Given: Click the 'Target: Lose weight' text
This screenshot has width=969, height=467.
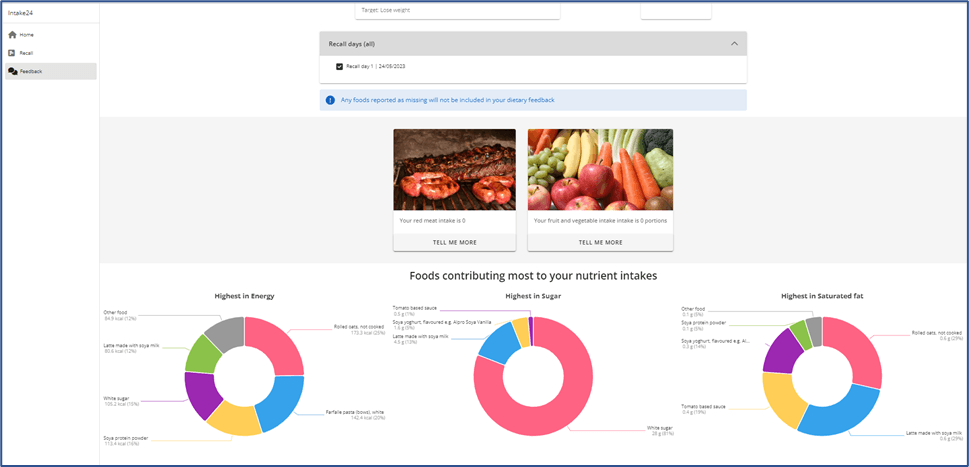Looking at the screenshot, I should point(386,10).
